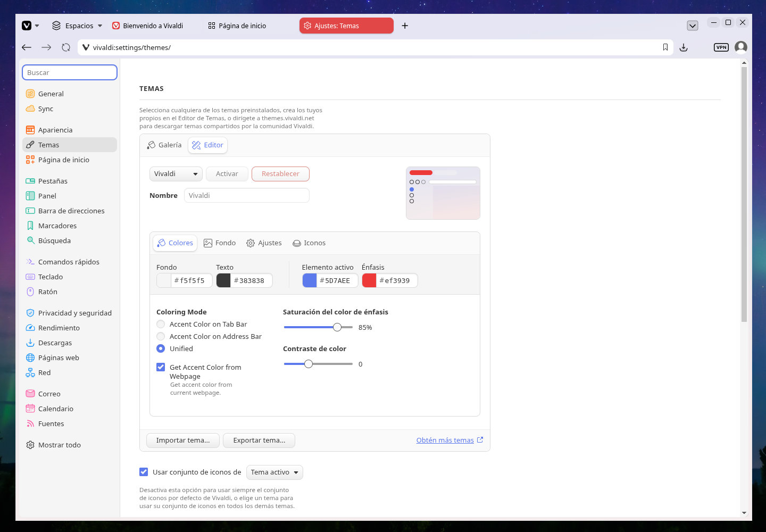Select the Colores tab

coord(175,243)
